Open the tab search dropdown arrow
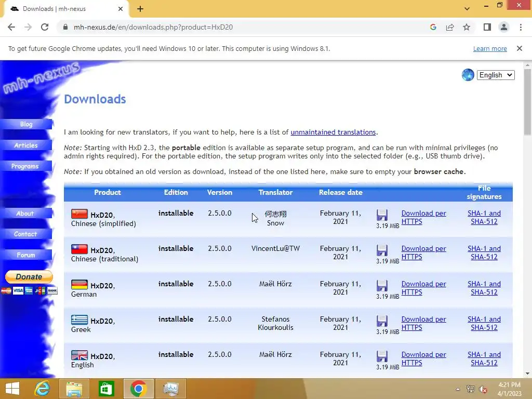 [x=467, y=9]
